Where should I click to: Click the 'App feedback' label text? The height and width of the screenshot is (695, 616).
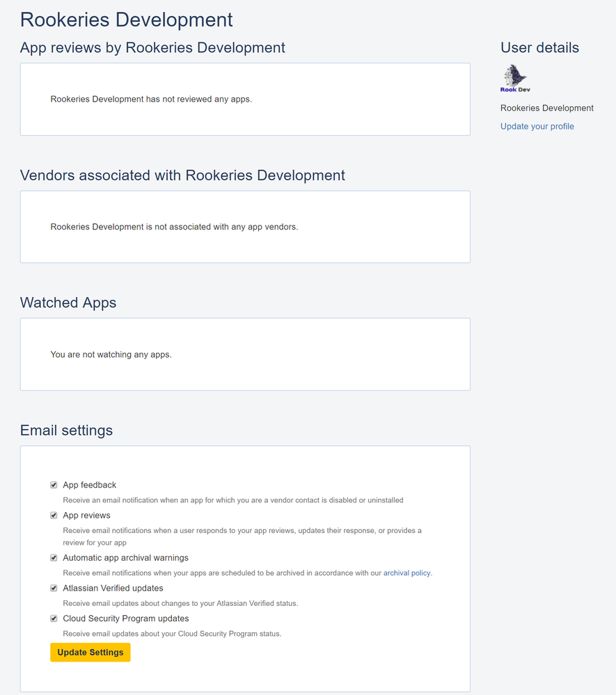(x=90, y=485)
